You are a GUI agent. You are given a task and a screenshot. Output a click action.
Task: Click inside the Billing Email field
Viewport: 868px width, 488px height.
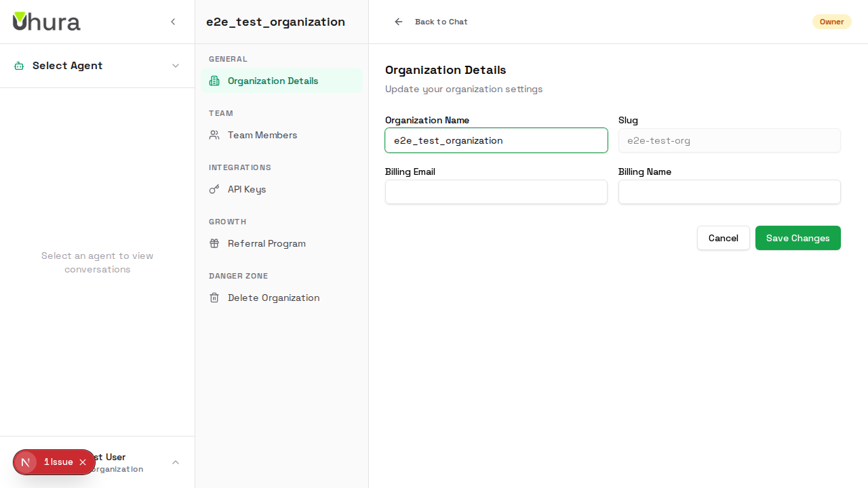pyautogui.click(x=496, y=192)
